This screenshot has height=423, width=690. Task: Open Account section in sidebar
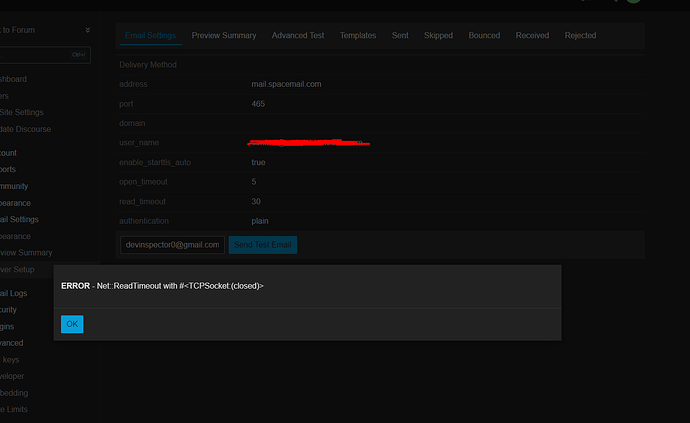point(8,153)
